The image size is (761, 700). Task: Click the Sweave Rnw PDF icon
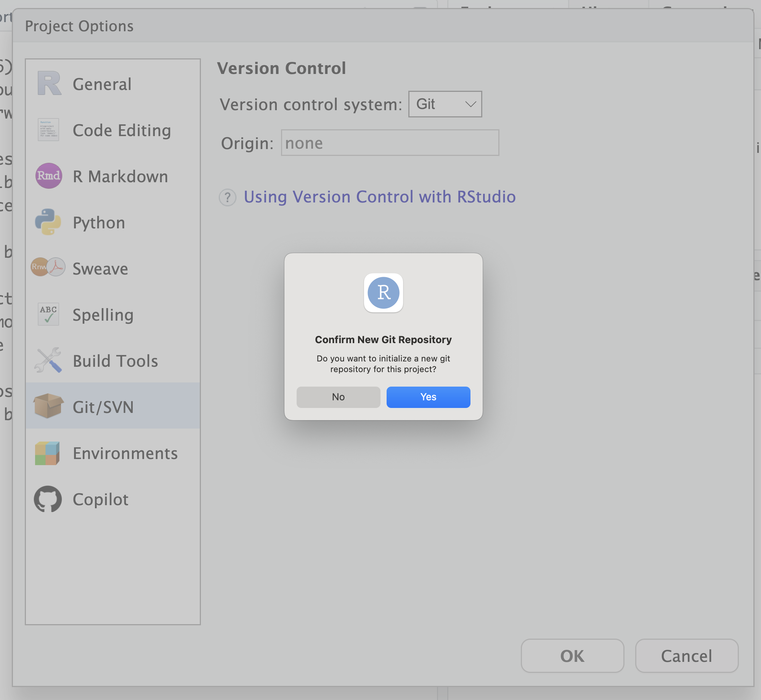[48, 267]
